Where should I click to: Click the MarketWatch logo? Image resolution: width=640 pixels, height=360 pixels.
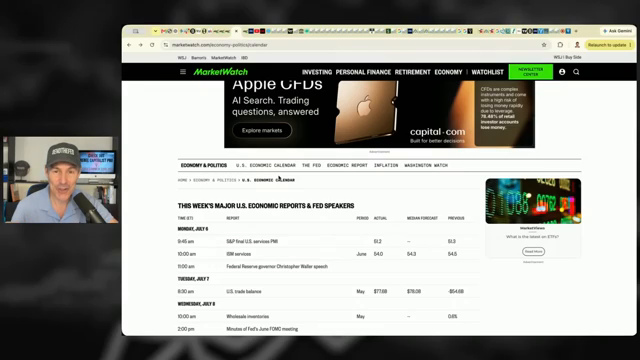click(220, 72)
